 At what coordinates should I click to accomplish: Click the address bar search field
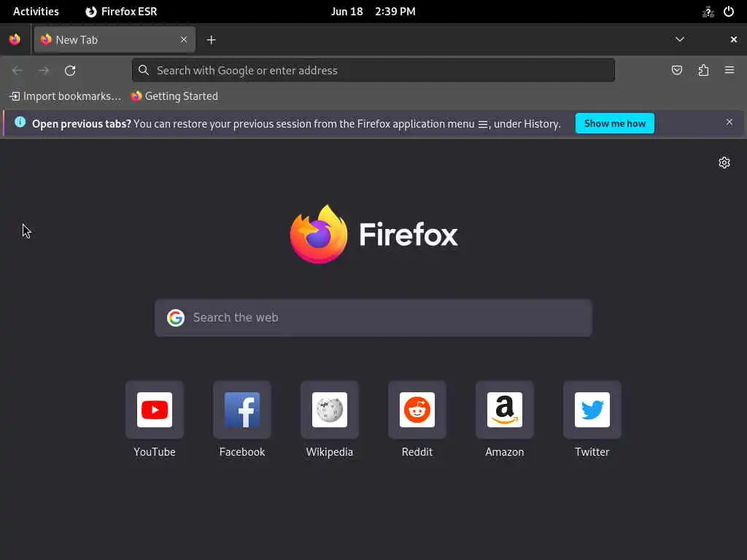pos(373,71)
